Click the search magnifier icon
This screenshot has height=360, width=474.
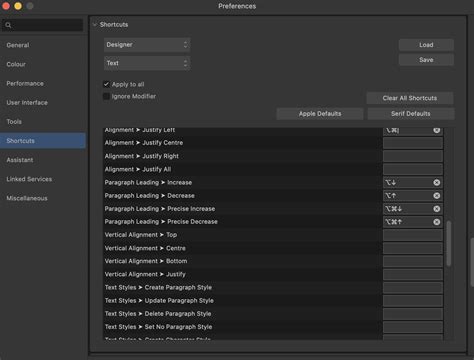(x=8, y=25)
